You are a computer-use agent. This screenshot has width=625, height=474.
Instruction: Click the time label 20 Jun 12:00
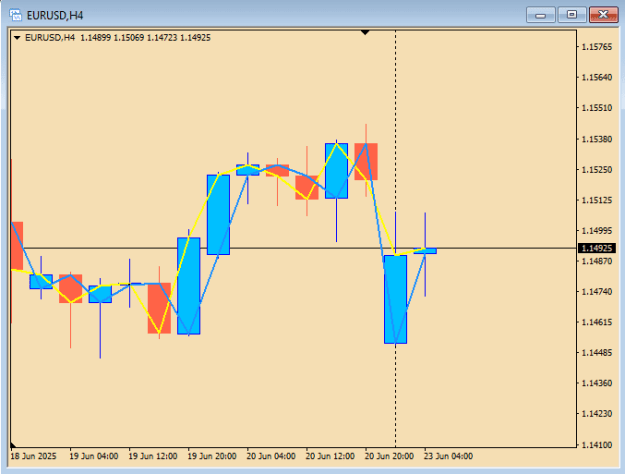tap(330, 456)
